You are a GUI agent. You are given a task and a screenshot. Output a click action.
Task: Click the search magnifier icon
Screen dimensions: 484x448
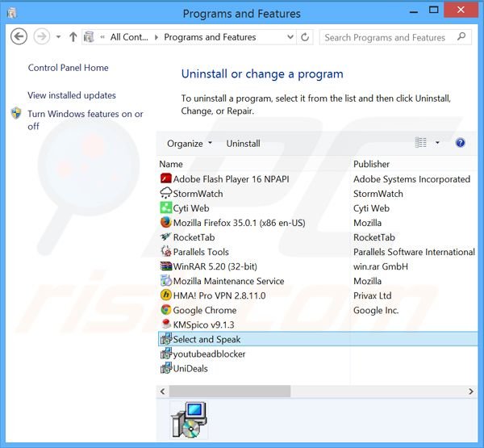461,37
